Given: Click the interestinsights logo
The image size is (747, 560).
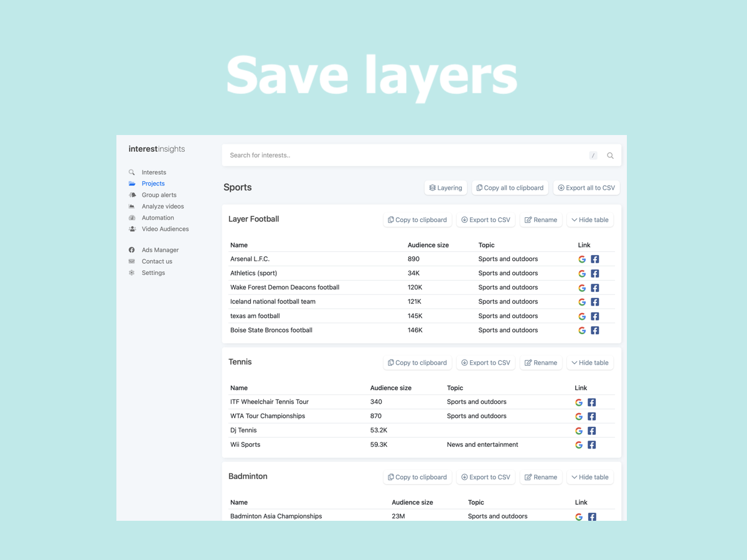Looking at the screenshot, I should (157, 149).
